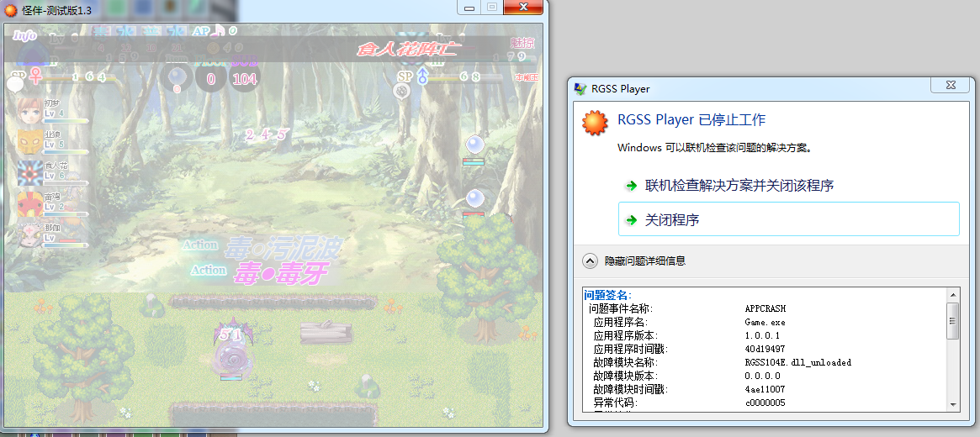The height and width of the screenshot is (437, 980).
Task: Click the Item orb circle
Action: click(x=177, y=78)
